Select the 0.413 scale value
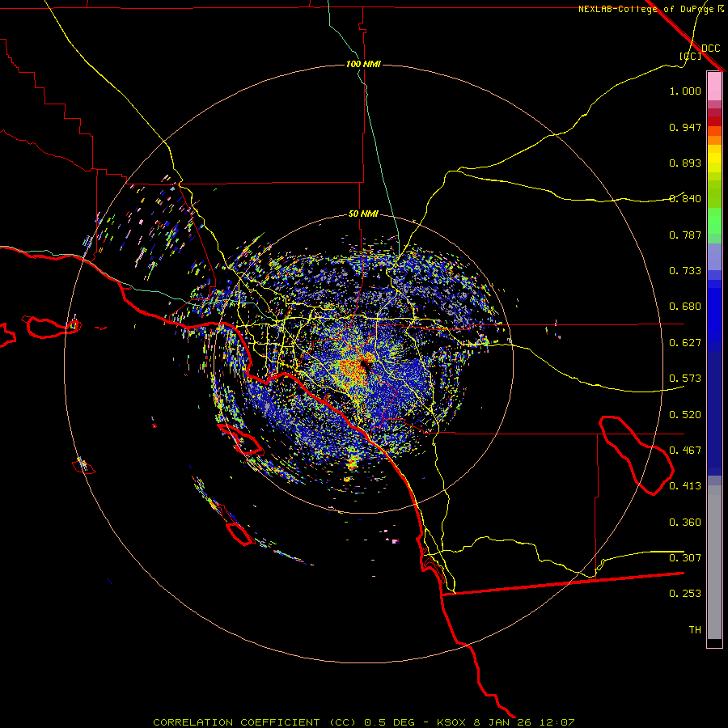Viewport: 728px width, 728px height. tap(685, 486)
